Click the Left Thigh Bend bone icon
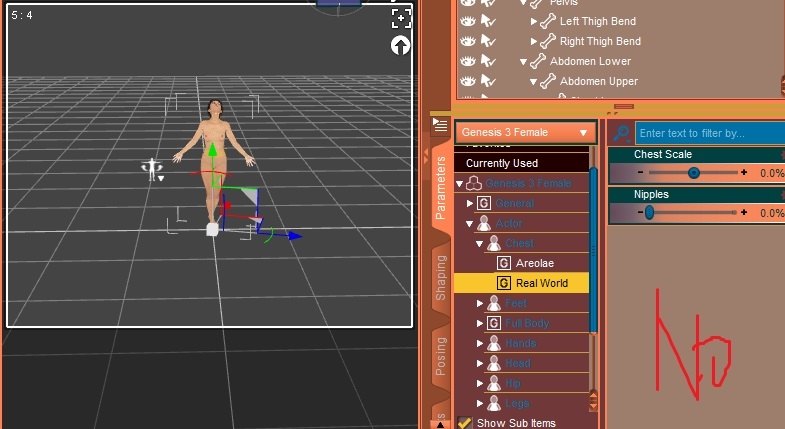Viewport: 785px width, 429px height. (548, 22)
